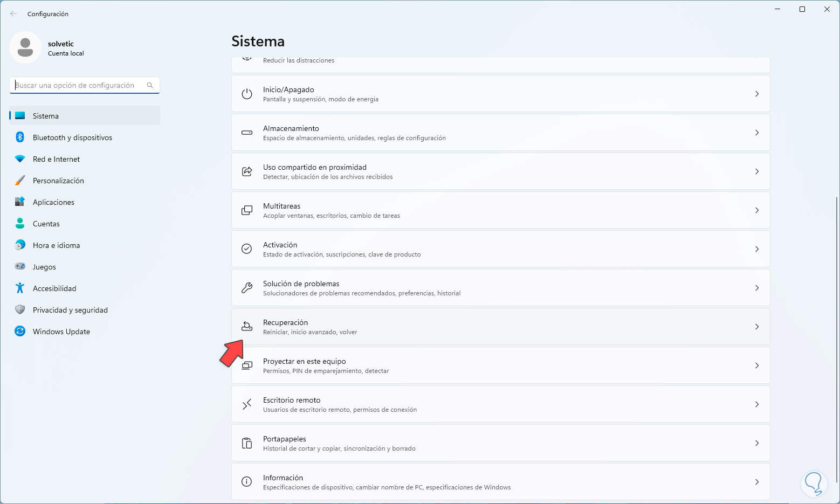Click the Almacenamiento drive icon

point(247,133)
